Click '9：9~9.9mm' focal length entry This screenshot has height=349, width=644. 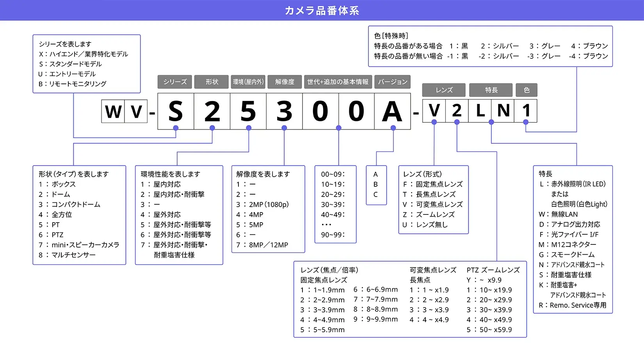[x=375, y=319]
